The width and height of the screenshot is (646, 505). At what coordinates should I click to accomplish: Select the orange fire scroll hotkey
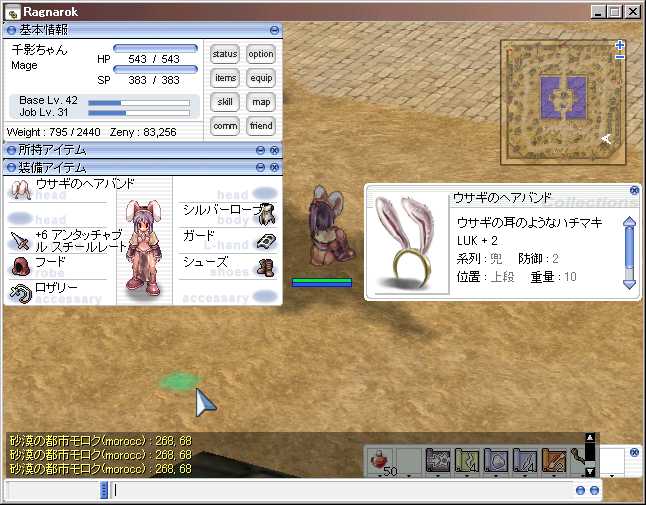coord(554,461)
